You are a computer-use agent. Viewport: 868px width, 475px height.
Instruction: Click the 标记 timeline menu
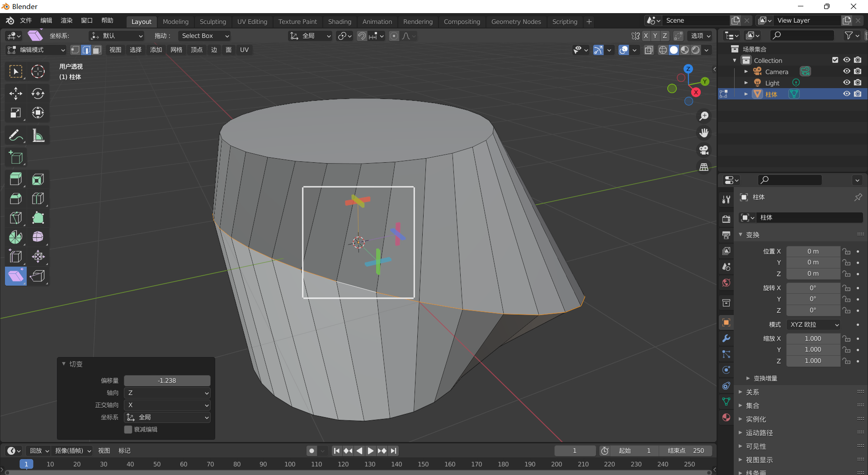[124, 451]
